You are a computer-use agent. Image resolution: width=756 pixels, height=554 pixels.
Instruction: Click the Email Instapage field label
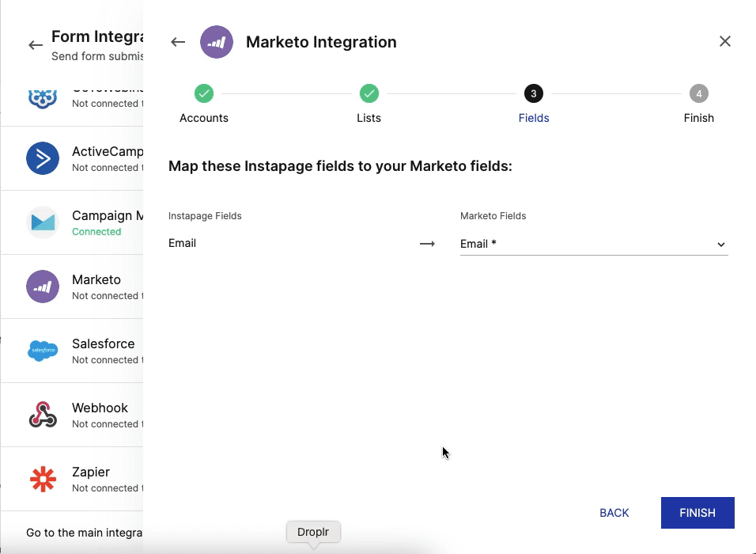tap(182, 243)
